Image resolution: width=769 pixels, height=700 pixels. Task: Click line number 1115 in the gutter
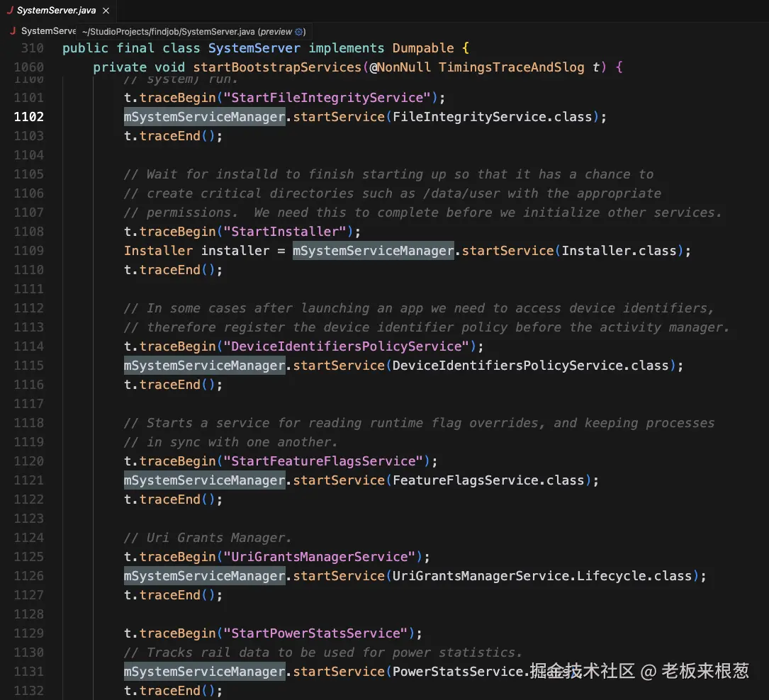[28, 365]
